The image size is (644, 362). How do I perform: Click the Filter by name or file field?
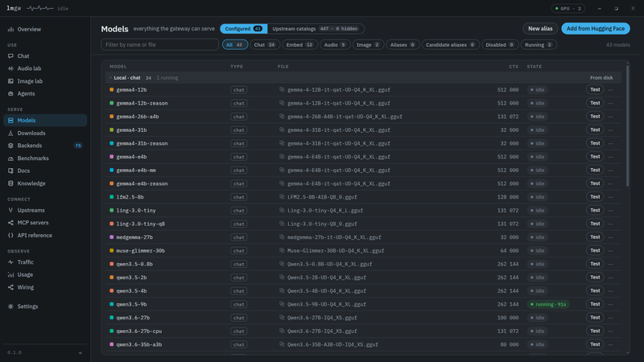point(159,45)
